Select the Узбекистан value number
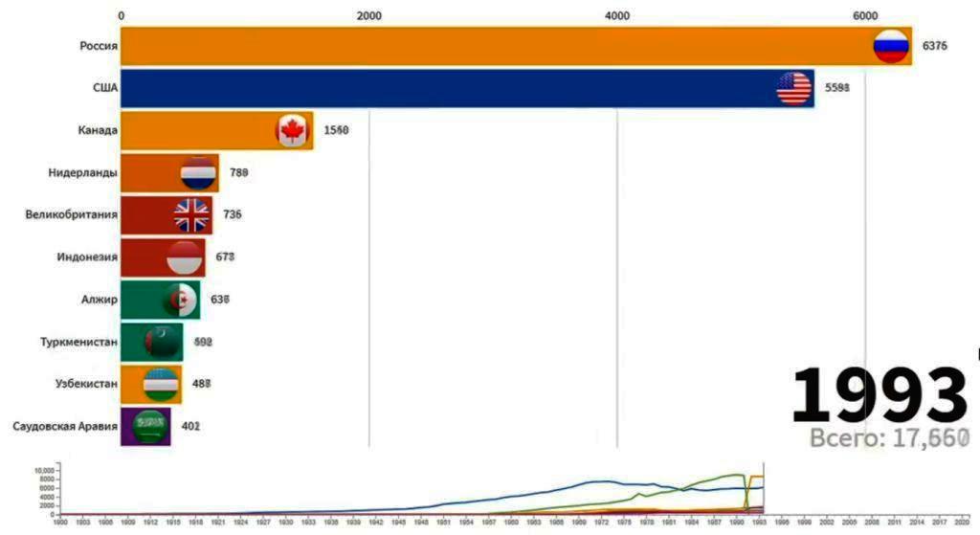980x535 pixels. [201, 384]
